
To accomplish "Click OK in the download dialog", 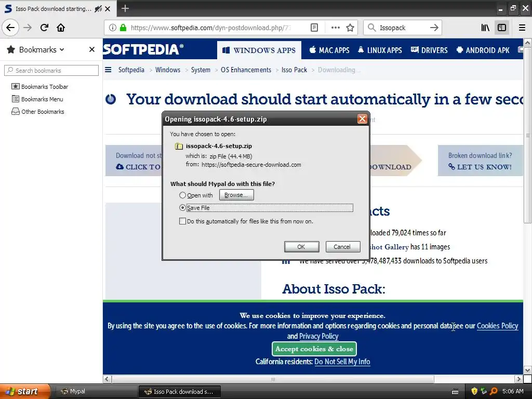I will [x=301, y=247].
